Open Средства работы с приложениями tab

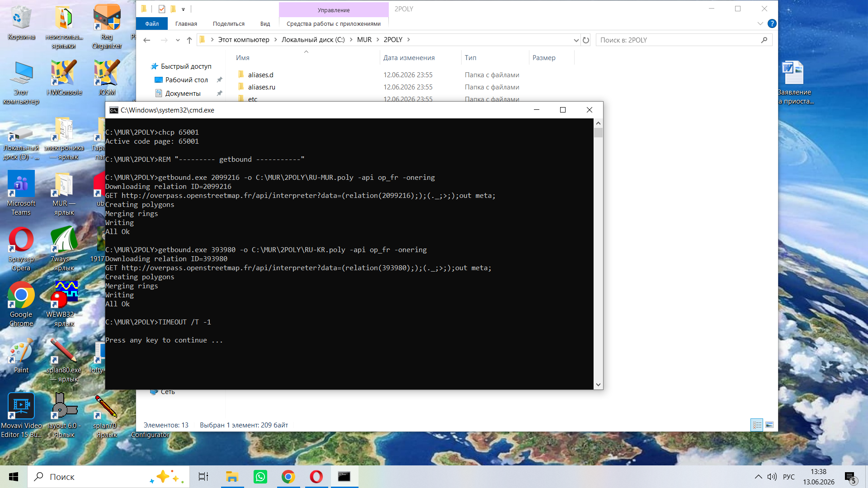334,23
